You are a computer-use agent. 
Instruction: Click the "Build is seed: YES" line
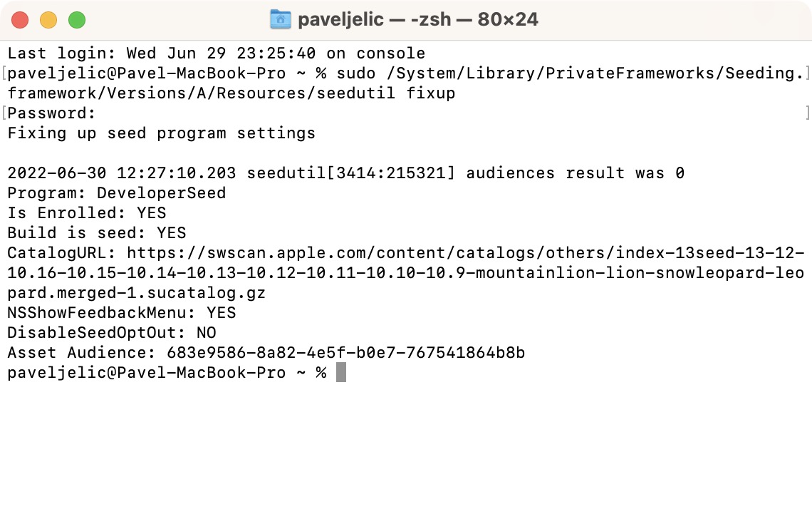[x=97, y=233]
